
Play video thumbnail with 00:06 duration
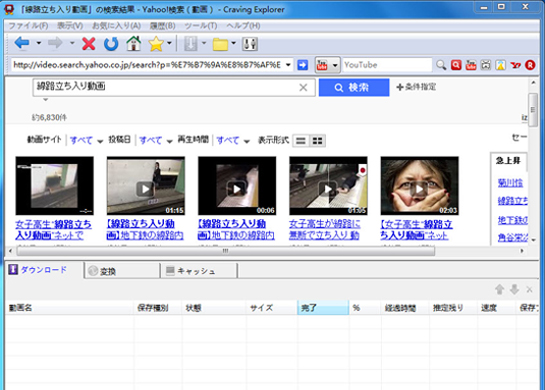pyautogui.click(x=237, y=186)
